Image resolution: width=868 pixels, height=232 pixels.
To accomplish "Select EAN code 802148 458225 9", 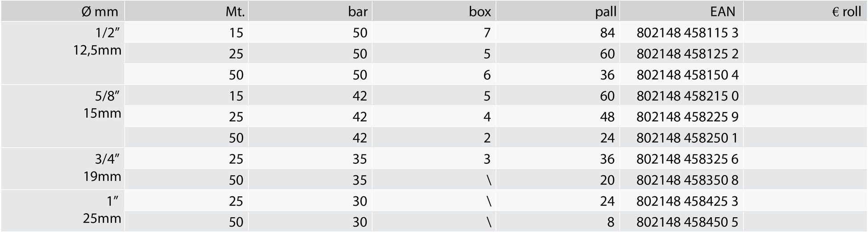I will pyautogui.click(x=687, y=117).
